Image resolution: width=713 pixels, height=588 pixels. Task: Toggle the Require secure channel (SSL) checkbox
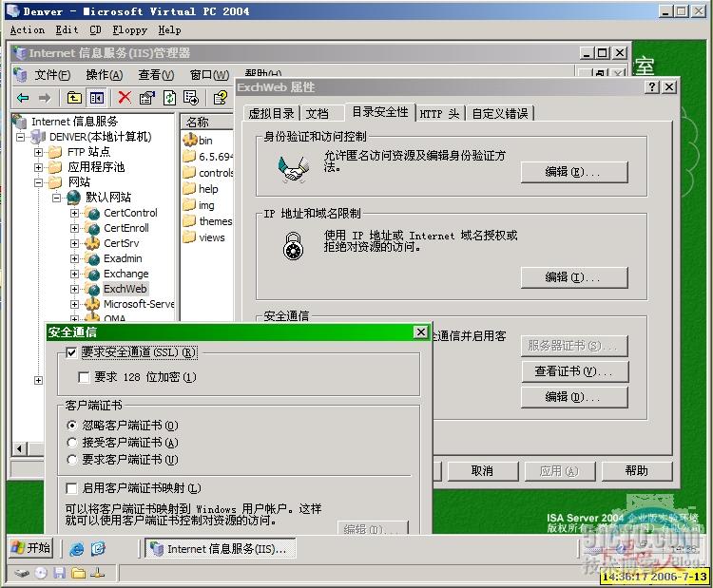coord(71,352)
